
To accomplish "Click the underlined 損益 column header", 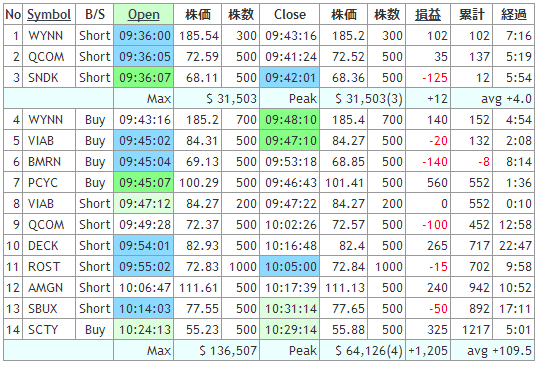I will [x=428, y=15].
